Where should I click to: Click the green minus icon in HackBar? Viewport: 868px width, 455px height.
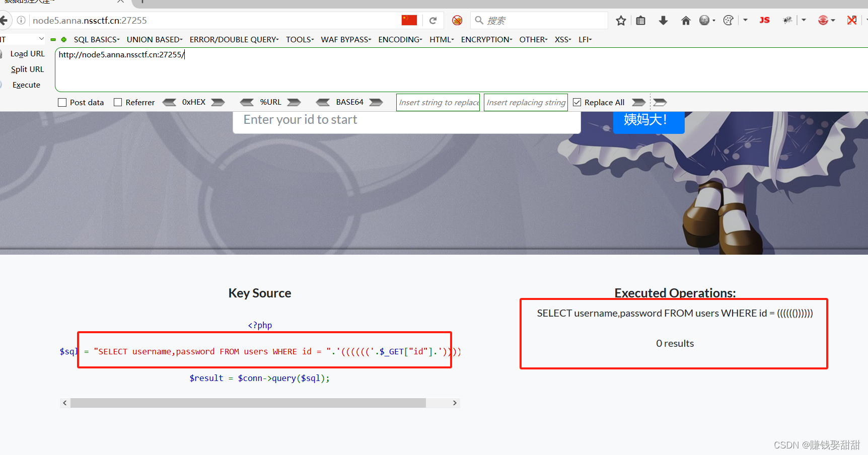coord(53,39)
